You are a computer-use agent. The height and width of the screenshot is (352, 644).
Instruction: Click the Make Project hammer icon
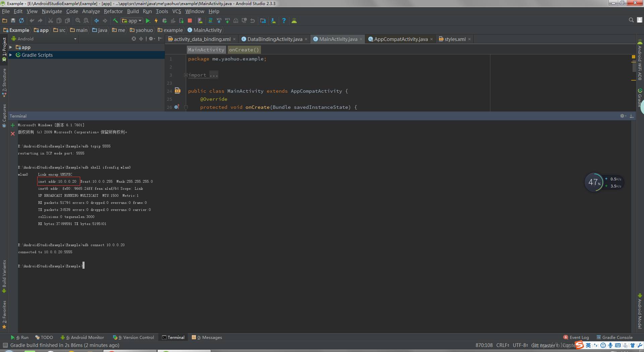(x=115, y=21)
